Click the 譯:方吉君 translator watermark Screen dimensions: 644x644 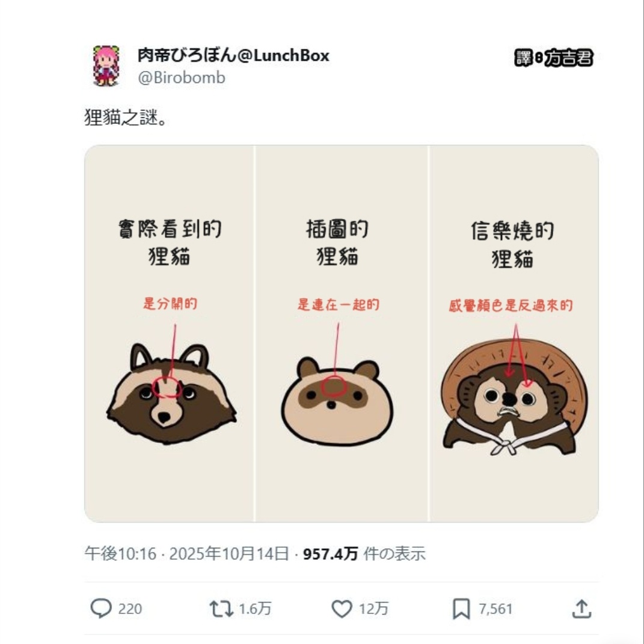pyautogui.click(x=554, y=58)
